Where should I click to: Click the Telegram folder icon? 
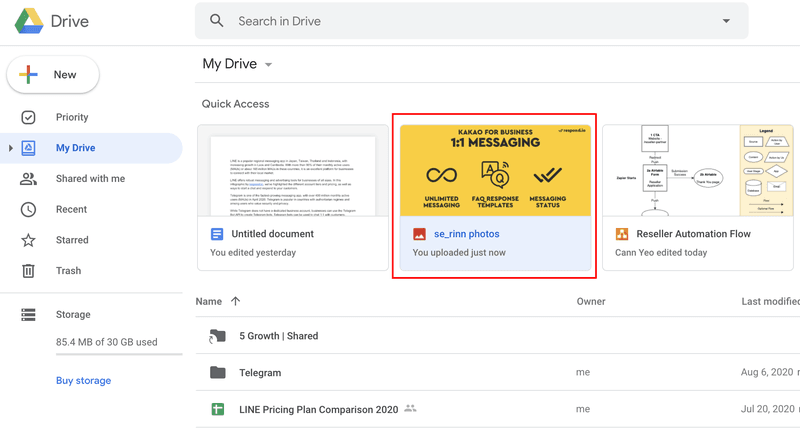click(x=218, y=373)
